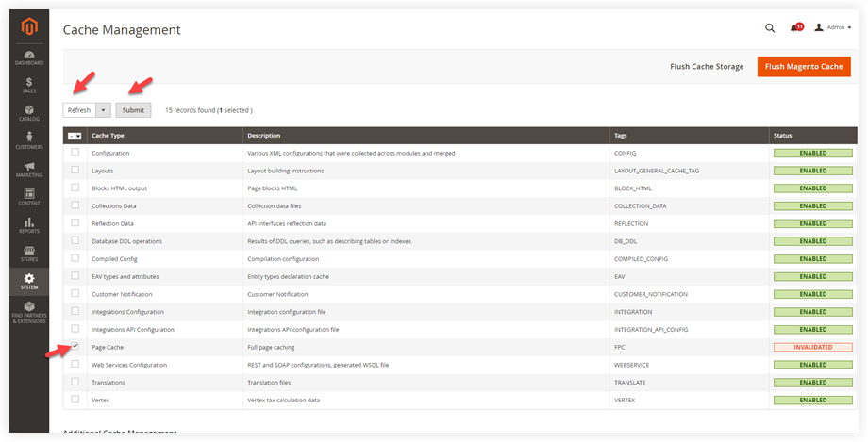Viewport: 868px width, 442px height.
Task: Check the Vertex cache checkbox
Action: [75, 400]
